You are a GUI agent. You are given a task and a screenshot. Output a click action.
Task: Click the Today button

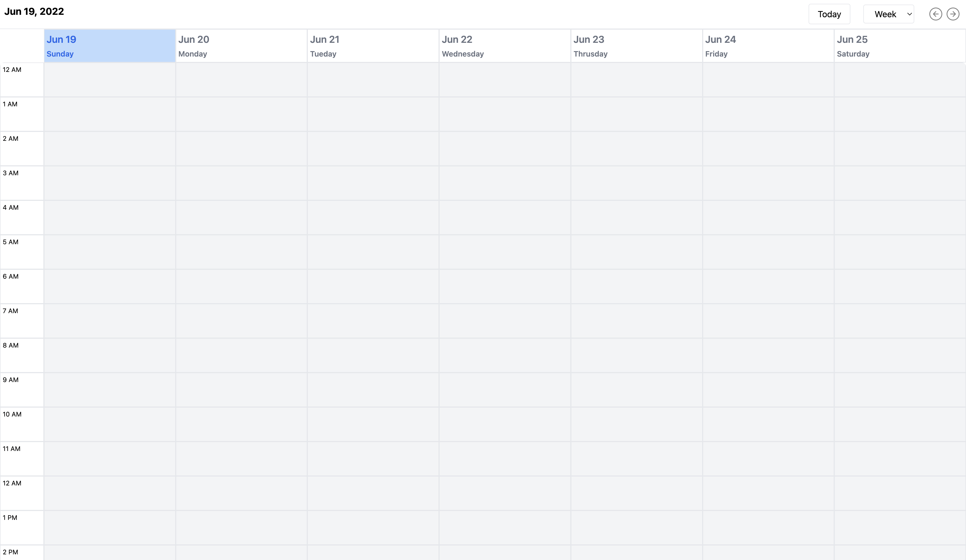[x=829, y=14]
